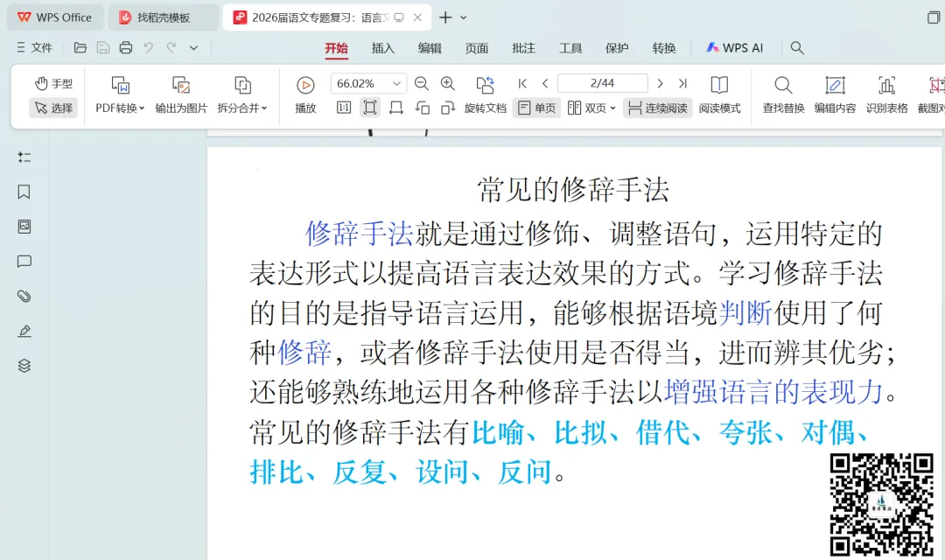Jump to first page arrow
The height and width of the screenshot is (560, 945).
(x=522, y=83)
